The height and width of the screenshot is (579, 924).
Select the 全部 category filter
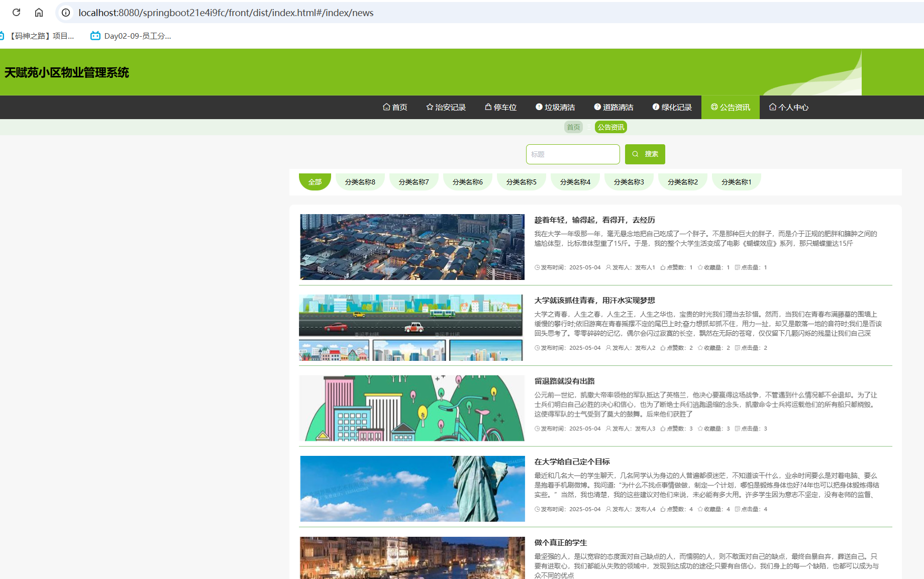pos(315,182)
